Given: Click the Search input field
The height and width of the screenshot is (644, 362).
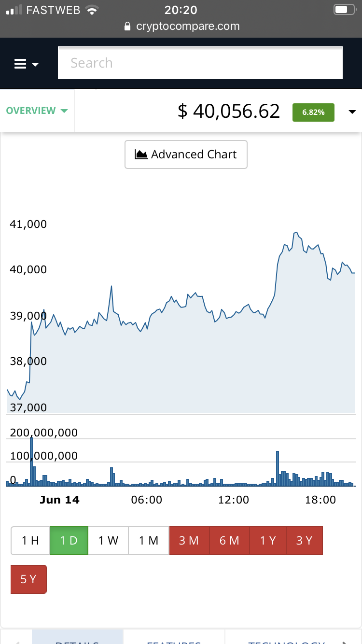Looking at the screenshot, I should click(x=200, y=63).
